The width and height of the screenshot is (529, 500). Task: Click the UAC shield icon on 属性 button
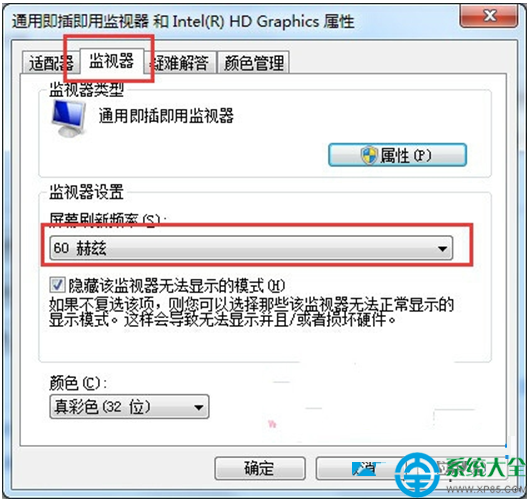pyautogui.click(x=369, y=156)
